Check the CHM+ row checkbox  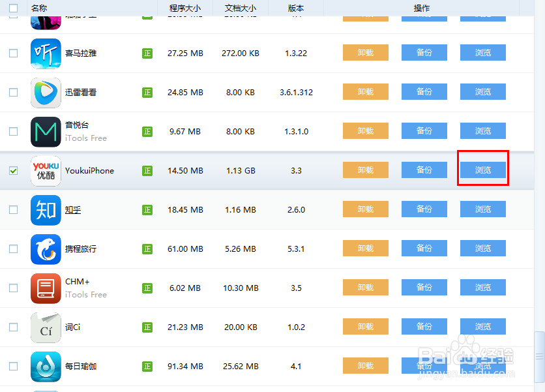tap(13, 288)
